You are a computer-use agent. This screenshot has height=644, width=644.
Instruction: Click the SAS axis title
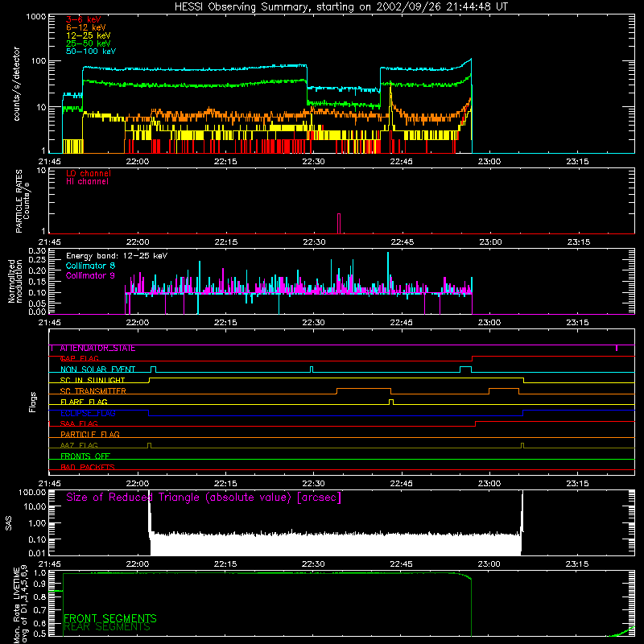click(9, 523)
